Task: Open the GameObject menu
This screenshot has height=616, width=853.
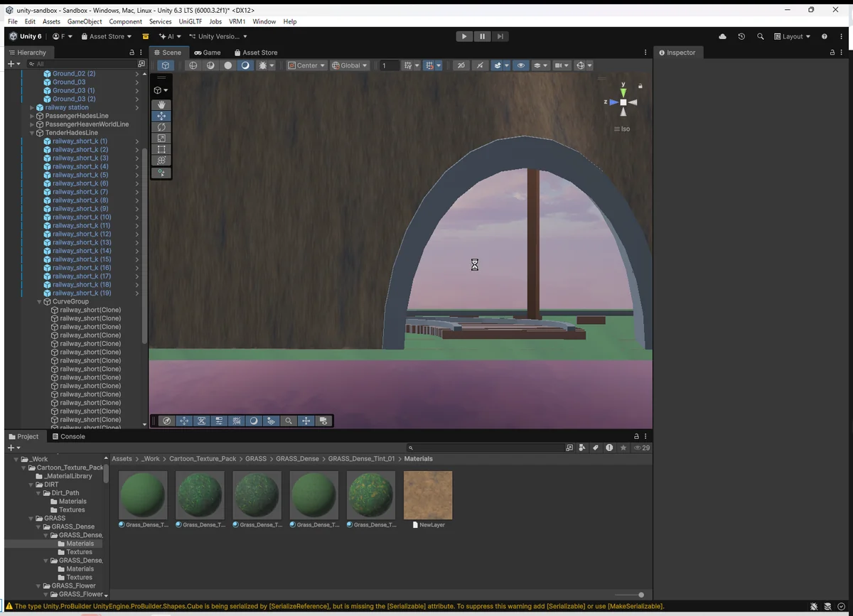Action: pos(85,21)
